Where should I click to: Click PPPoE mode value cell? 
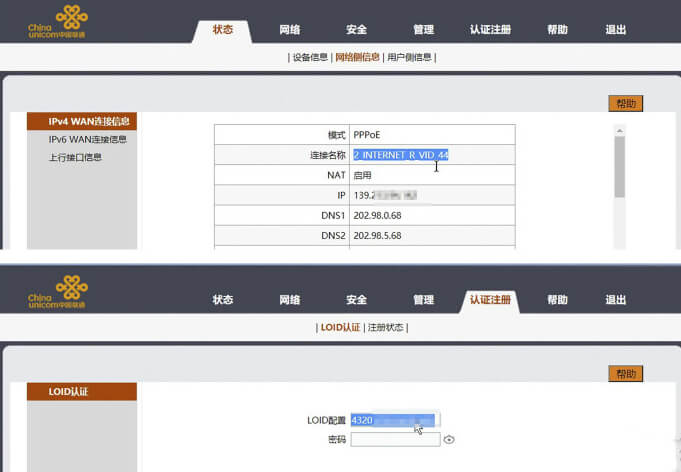432,135
